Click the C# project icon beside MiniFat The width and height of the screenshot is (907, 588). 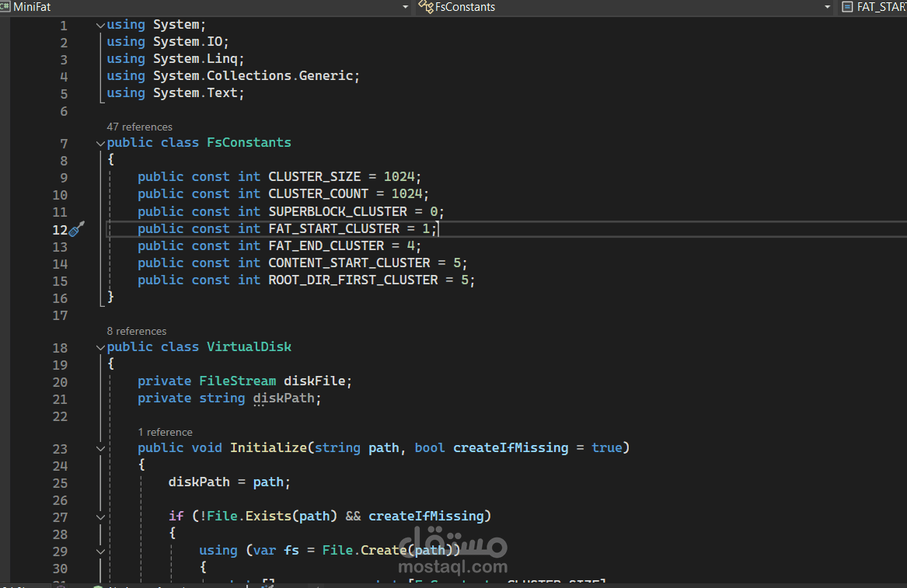[5, 6]
